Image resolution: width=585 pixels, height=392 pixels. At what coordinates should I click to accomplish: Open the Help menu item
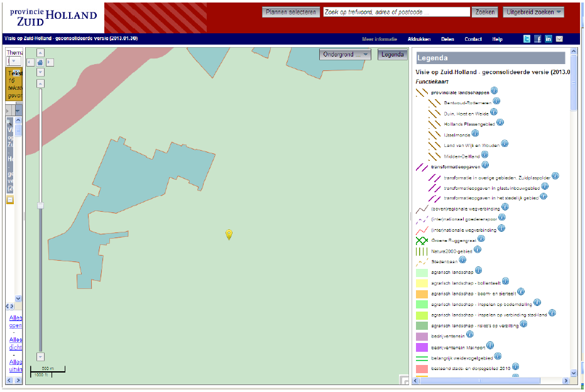point(497,39)
